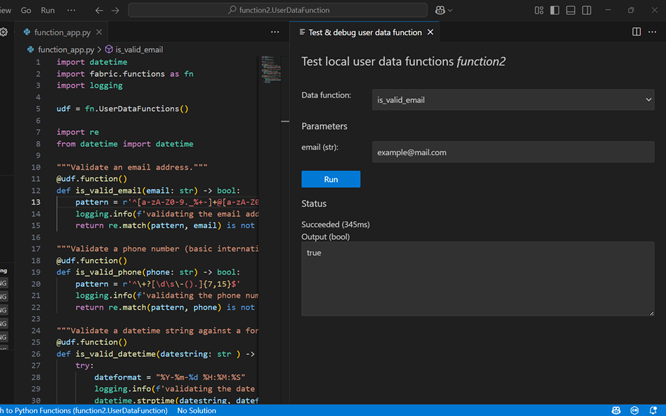Click the feedback icon in status bar
Viewport: 666px width, 416px height.
(635, 410)
